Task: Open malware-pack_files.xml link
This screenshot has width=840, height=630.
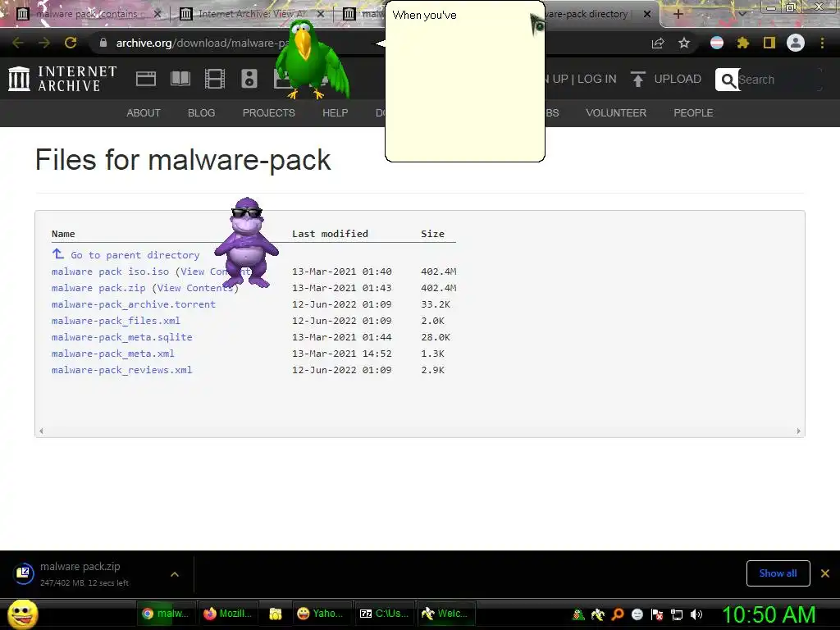Action: tap(116, 321)
